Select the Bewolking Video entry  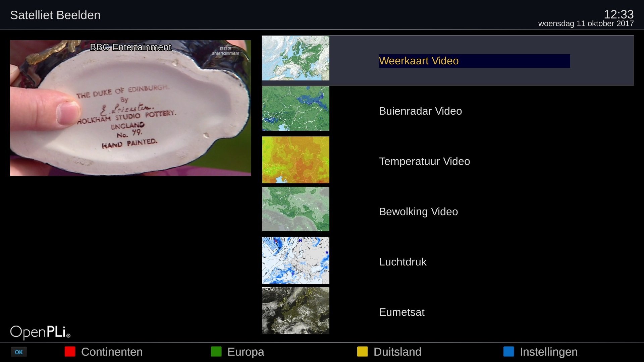click(418, 212)
